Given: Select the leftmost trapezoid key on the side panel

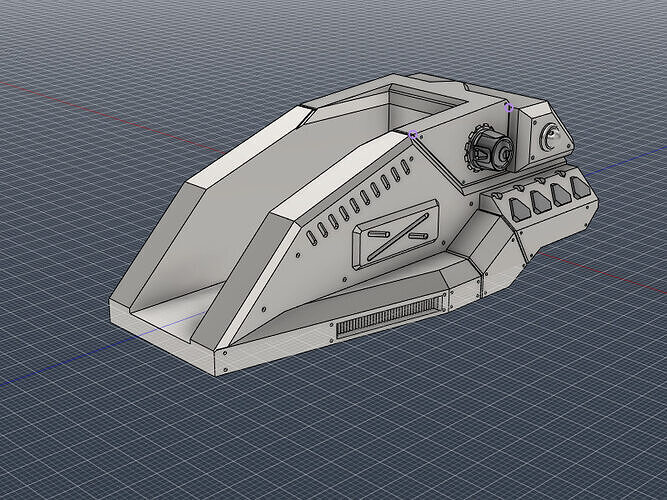Looking at the screenshot, I should pos(520,210).
